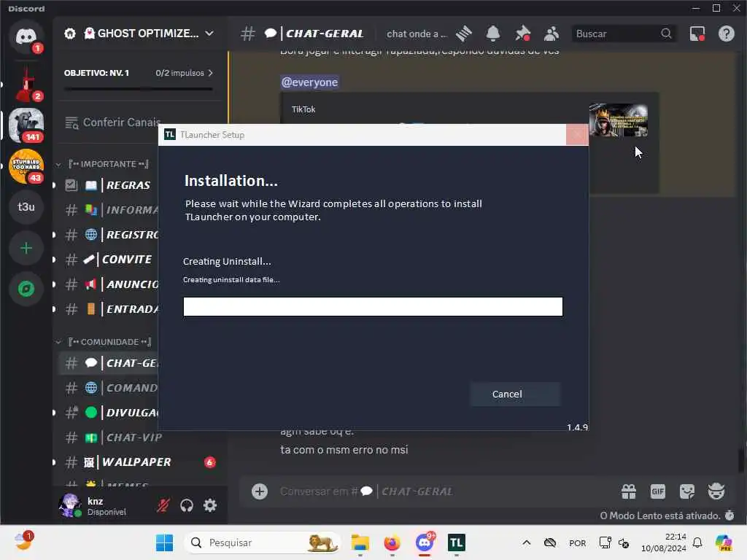The height and width of the screenshot is (560, 747).
Task: Open the 22:14 clock and date
Action: 664,542
